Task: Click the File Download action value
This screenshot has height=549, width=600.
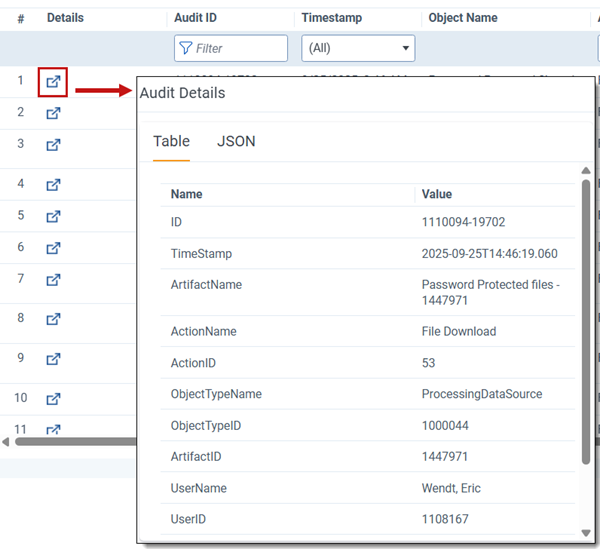Action: coord(459,331)
